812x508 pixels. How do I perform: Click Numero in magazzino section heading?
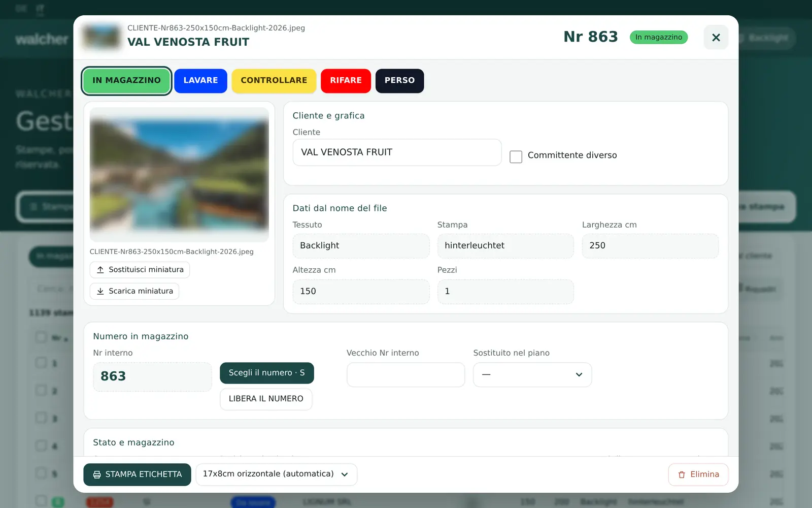tap(141, 336)
